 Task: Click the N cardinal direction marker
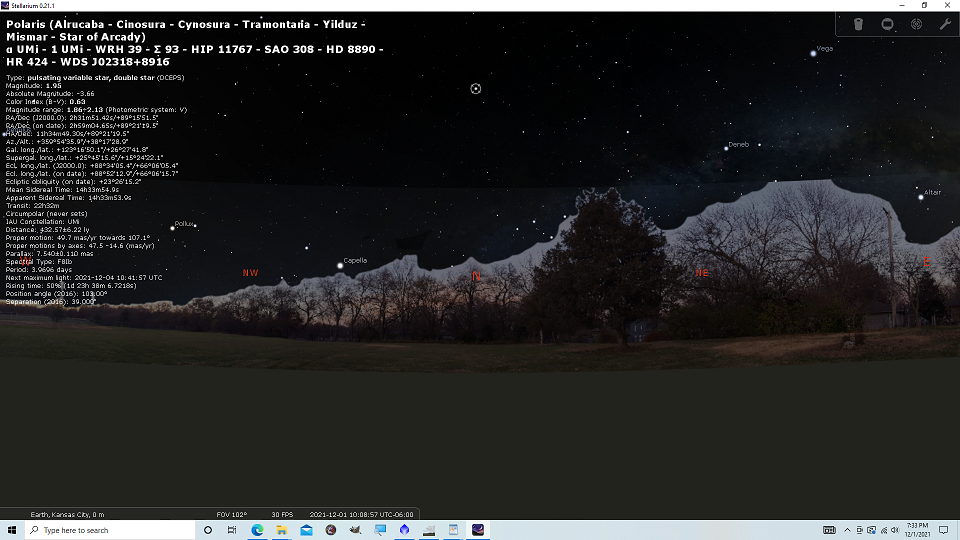click(476, 276)
